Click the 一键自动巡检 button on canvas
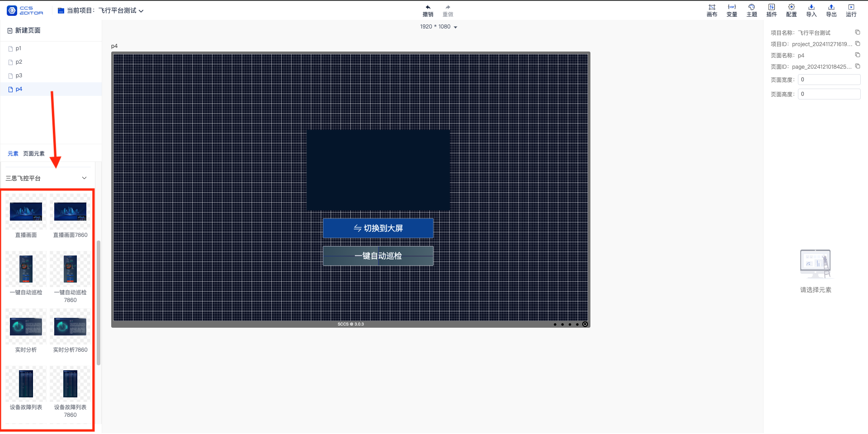This screenshot has width=868, height=434. coord(378,256)
